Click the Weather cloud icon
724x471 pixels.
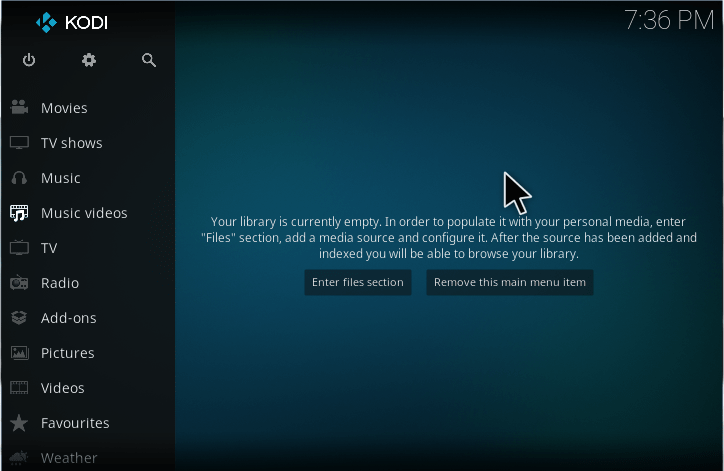pyautogui.click(x=19, y=458)
